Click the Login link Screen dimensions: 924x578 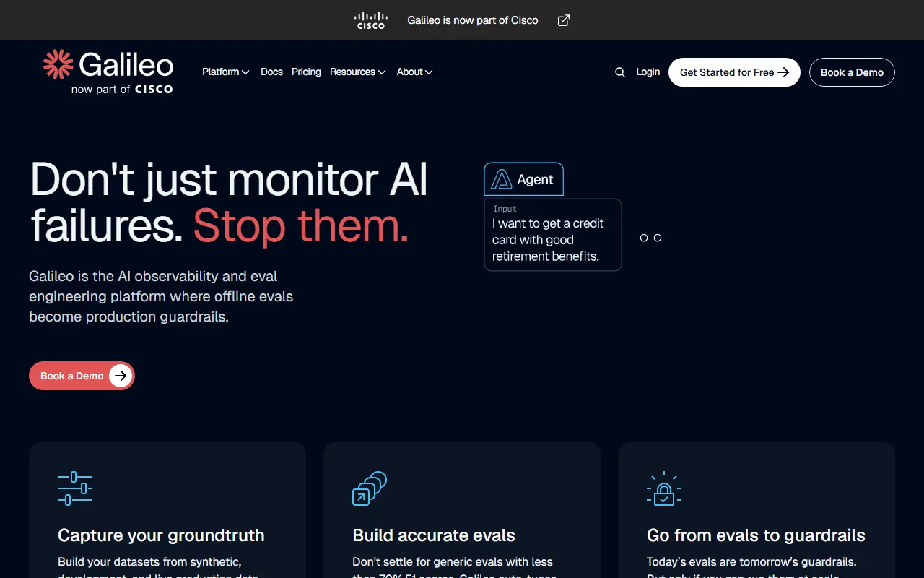[648, 72]
